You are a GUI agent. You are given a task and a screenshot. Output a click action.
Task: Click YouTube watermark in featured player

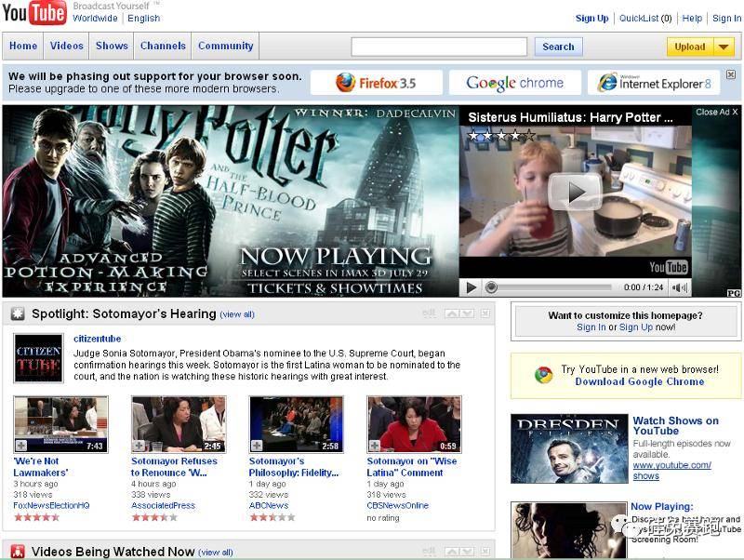tap(669, 267)
